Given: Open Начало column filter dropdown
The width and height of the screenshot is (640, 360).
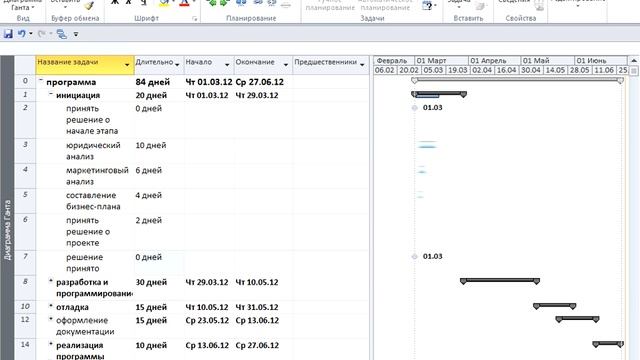Looking at the screenshot, I should [x=227, y=65].
